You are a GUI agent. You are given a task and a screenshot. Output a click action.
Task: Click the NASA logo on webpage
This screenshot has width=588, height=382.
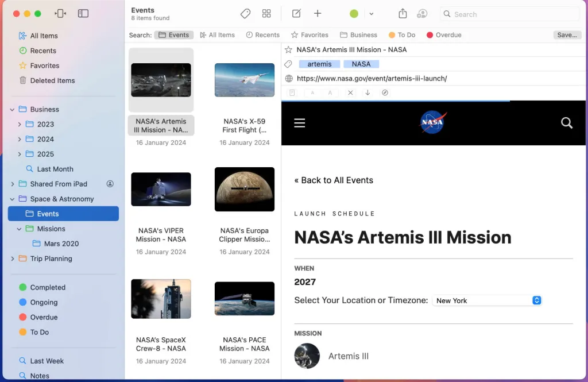(433, 122)
